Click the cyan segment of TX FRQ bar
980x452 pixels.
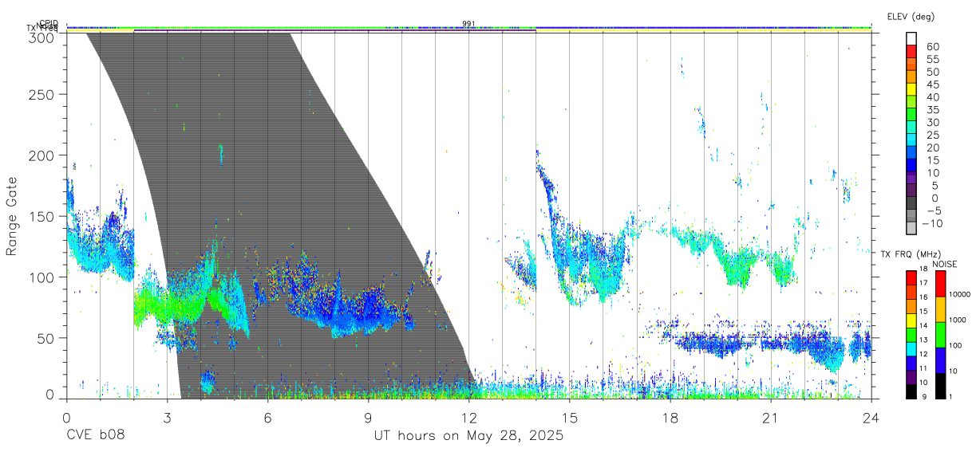tap(911, 348)
